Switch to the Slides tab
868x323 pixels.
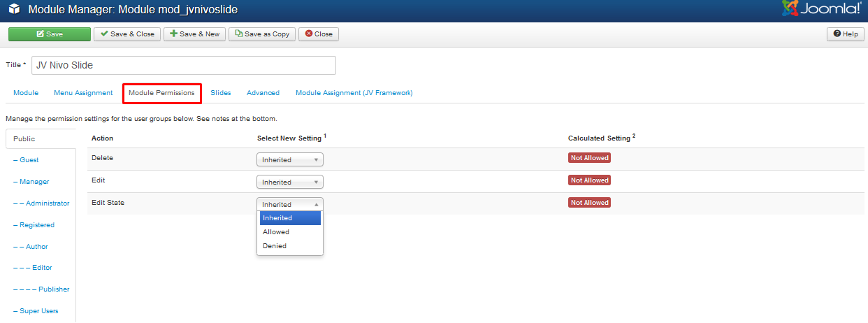[x=221, y=93]
